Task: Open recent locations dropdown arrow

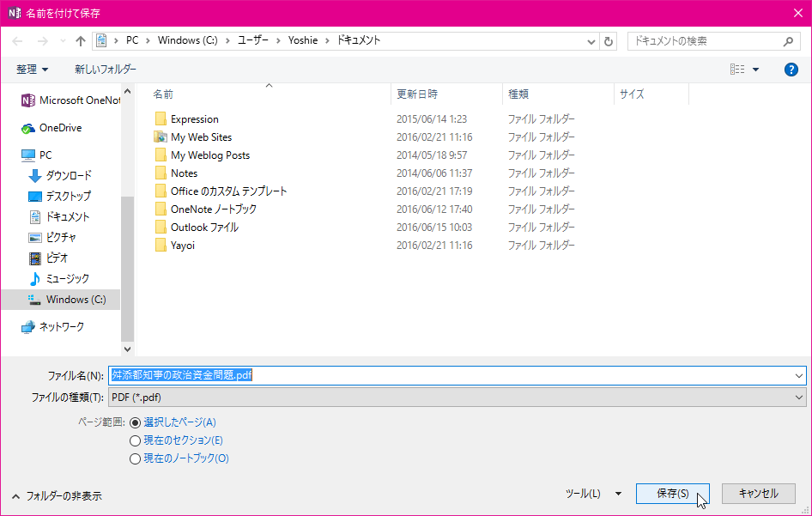Action: point(63,41)
